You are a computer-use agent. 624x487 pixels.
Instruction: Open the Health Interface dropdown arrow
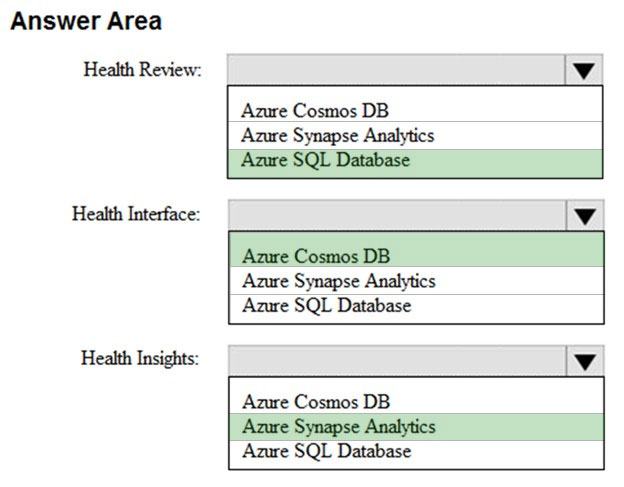[x=585, y=216]
